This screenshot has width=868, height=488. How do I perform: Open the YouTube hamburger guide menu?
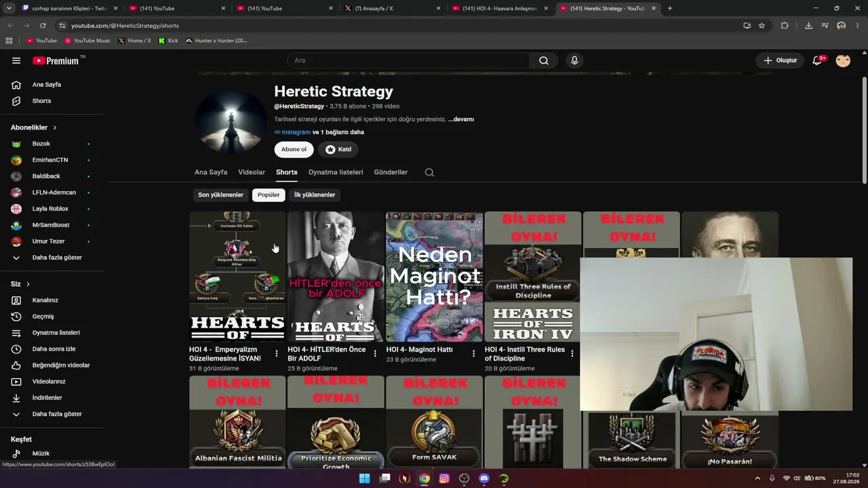16,60
